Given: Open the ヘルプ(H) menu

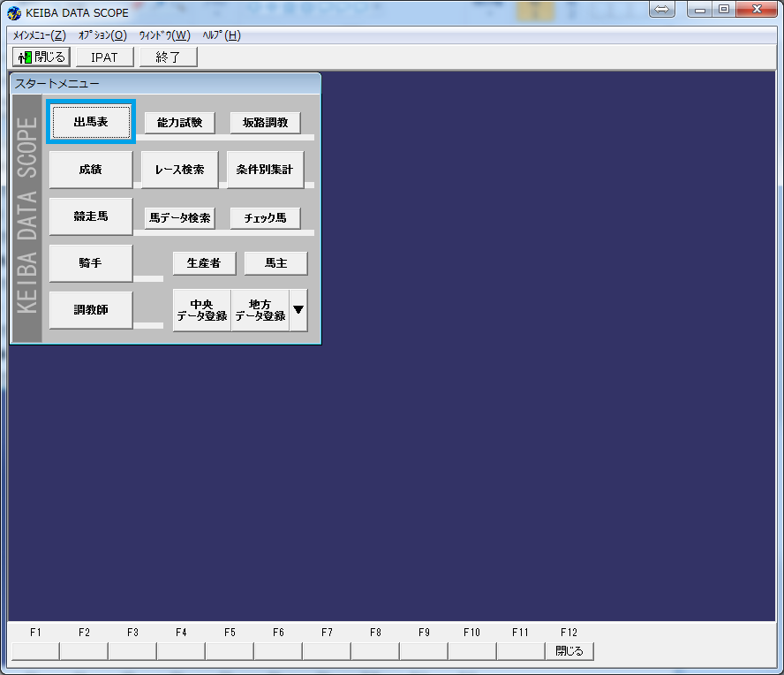Looking at the screenshot, I should coord(222,35).
